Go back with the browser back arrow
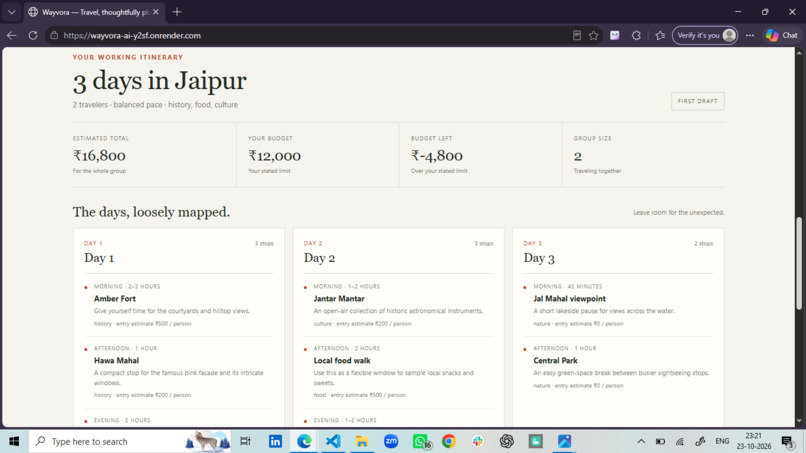This screenshot has width=806, height=453. 12,35
